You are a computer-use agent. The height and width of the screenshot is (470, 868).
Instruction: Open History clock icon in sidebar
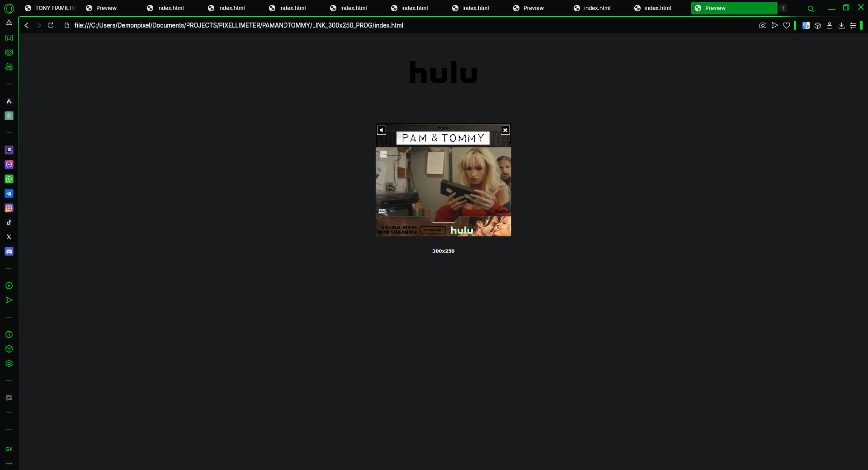click(9, 334)
